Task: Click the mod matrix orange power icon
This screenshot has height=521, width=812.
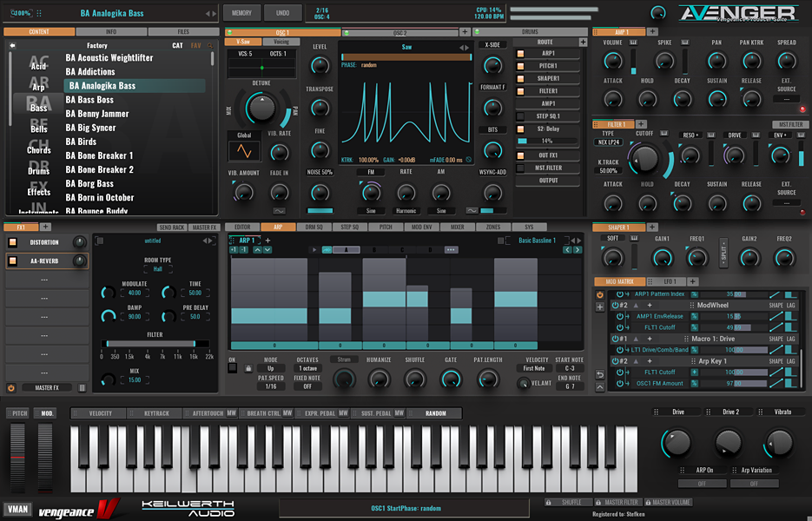Action: click(600, 294)
